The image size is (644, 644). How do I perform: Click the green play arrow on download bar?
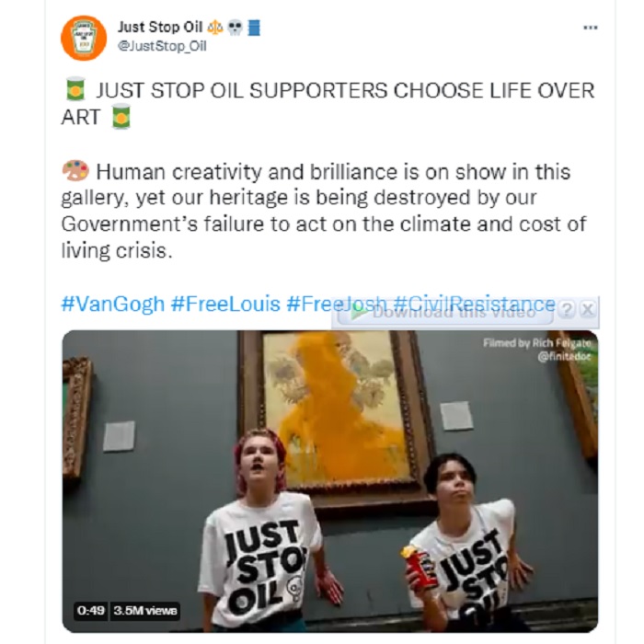tap(359, 313)
